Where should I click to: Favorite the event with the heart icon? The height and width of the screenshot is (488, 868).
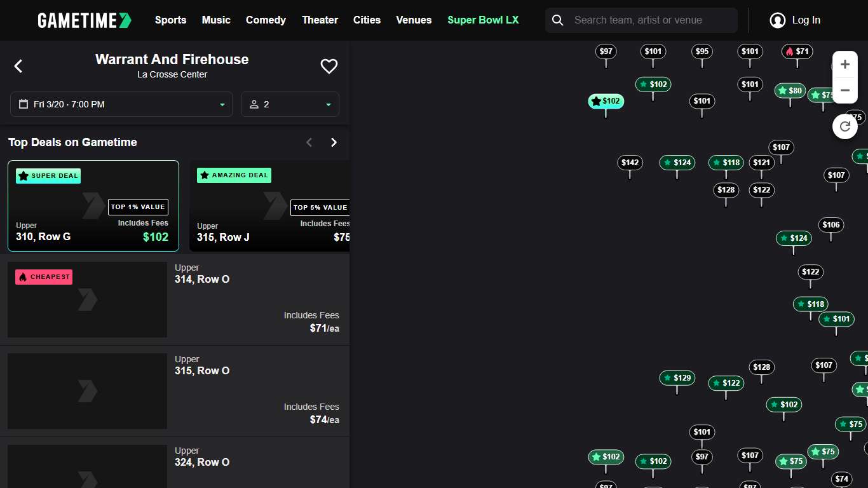click(329, 66)
